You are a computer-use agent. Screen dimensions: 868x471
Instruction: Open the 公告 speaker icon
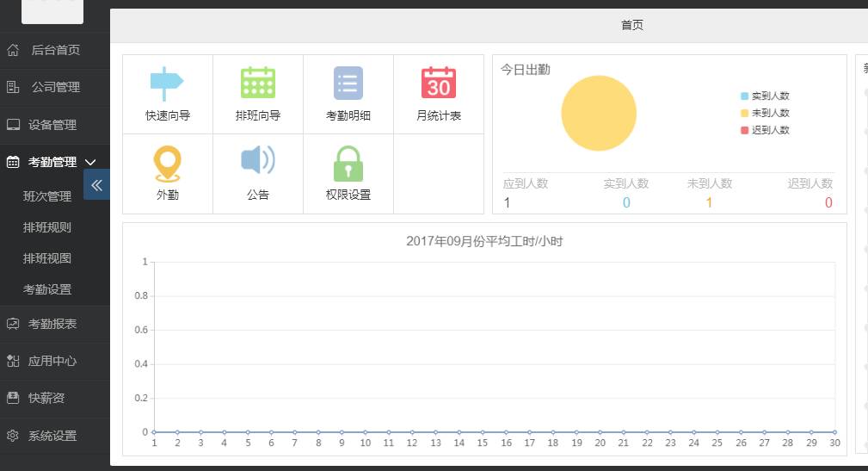(x=258, y=160)
